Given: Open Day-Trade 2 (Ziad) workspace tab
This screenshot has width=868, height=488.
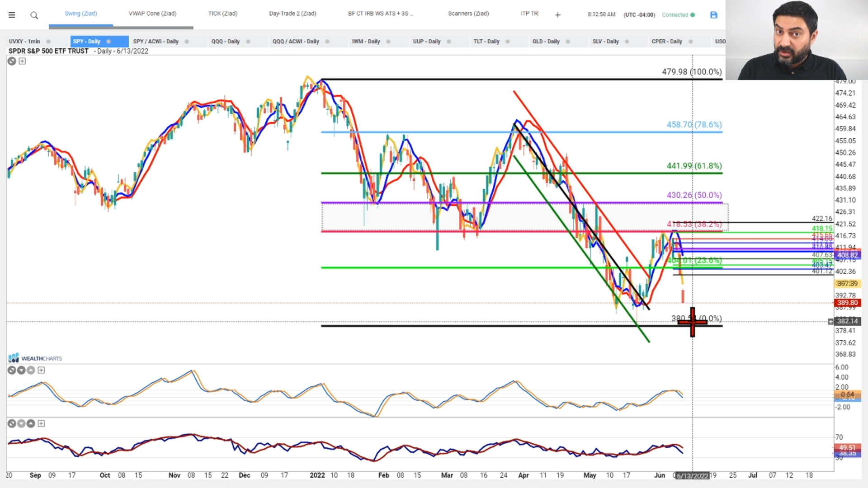Looking at the screenshot, I should [x=292, y=14].
